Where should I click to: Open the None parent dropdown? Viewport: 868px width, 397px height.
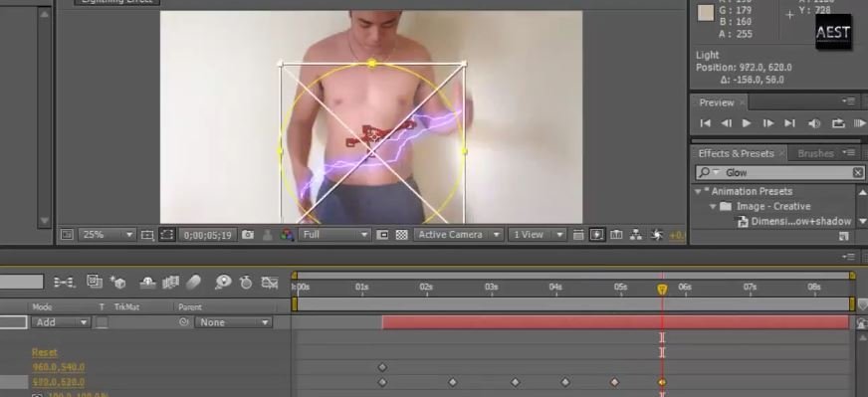pos(233,322)
